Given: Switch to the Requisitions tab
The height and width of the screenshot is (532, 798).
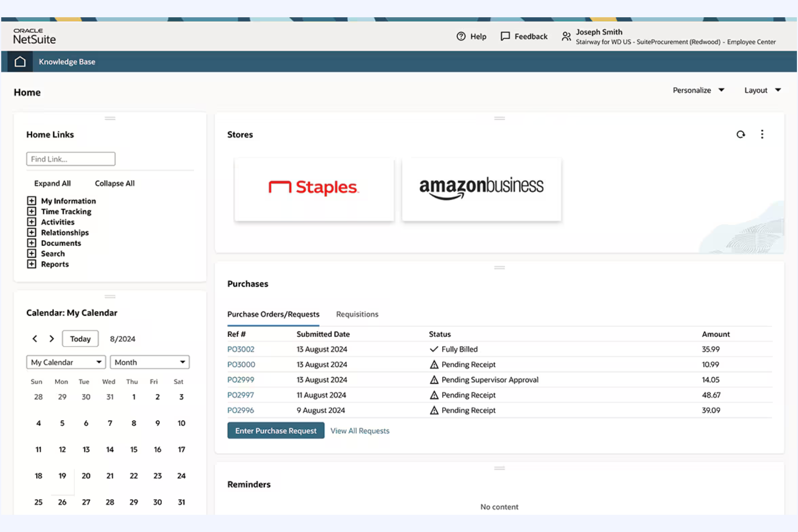Looking at the screenshot, I should point(356,314).
